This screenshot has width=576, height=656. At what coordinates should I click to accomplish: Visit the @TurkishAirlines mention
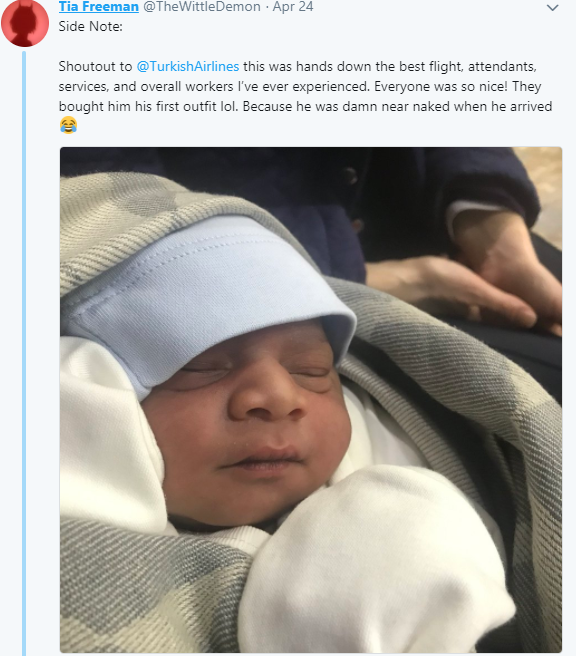tap(188, 67)
